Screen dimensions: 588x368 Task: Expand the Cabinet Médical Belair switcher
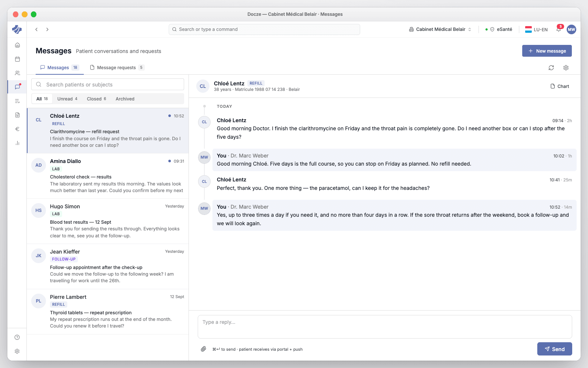[x=440, y=29]
